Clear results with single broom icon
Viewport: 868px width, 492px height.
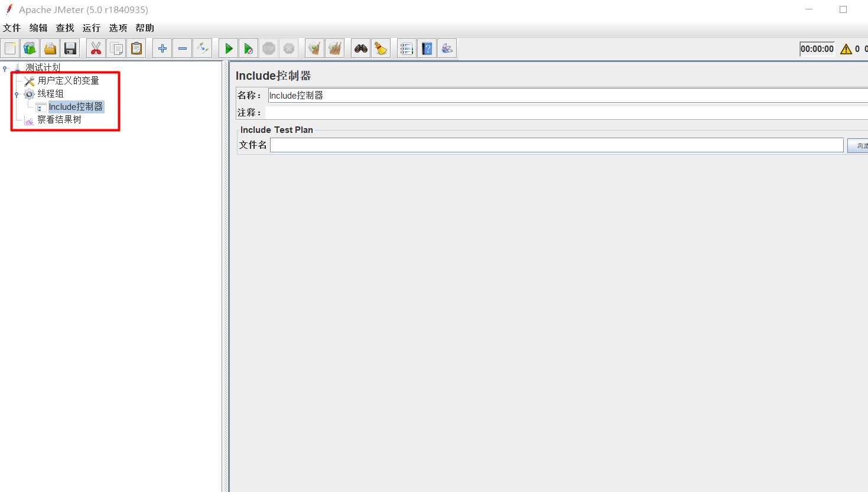pyautogui.click(x=315, y=48)
